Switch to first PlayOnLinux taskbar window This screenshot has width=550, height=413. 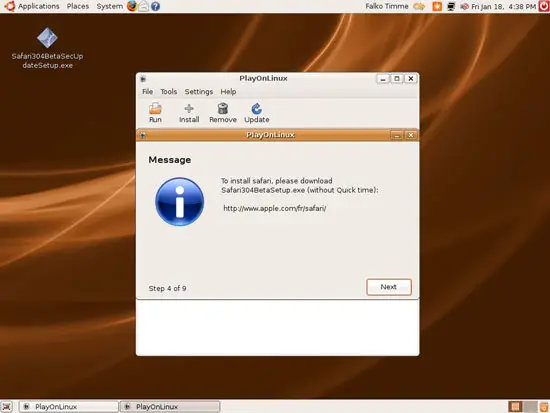[x=69, y=407]
